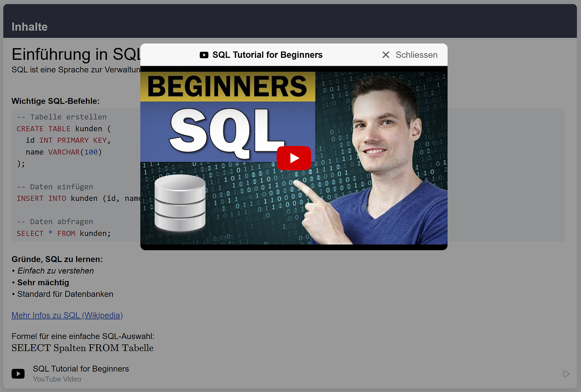The image size is (581, 392).
Task: Play the YouTube video in the modal
Action: tap(294, 158)
